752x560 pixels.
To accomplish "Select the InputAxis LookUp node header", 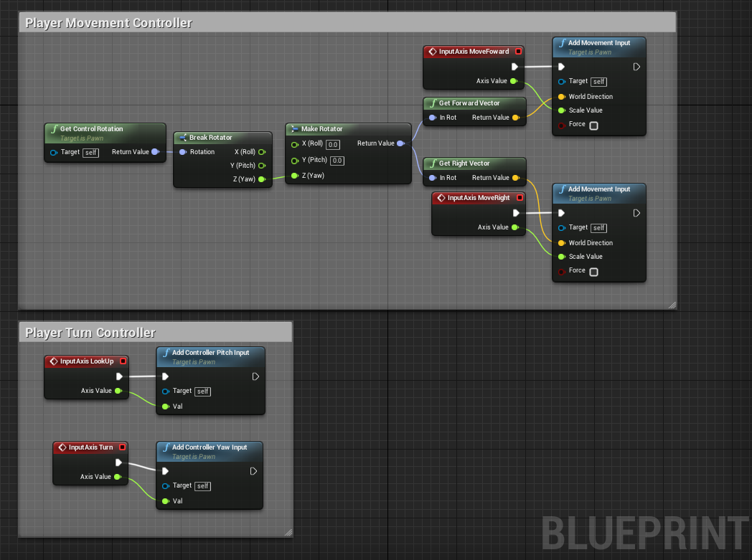I will pos(86,361).
